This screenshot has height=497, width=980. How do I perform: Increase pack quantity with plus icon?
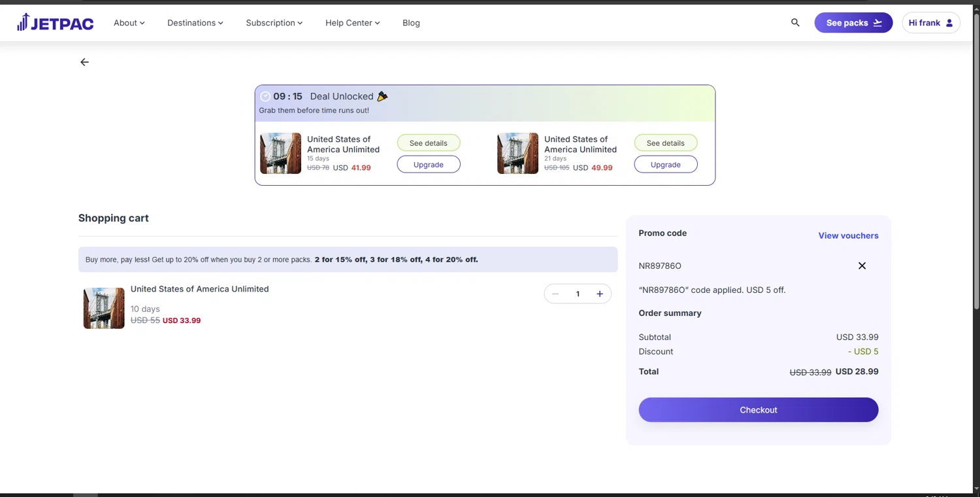[600, 294]
